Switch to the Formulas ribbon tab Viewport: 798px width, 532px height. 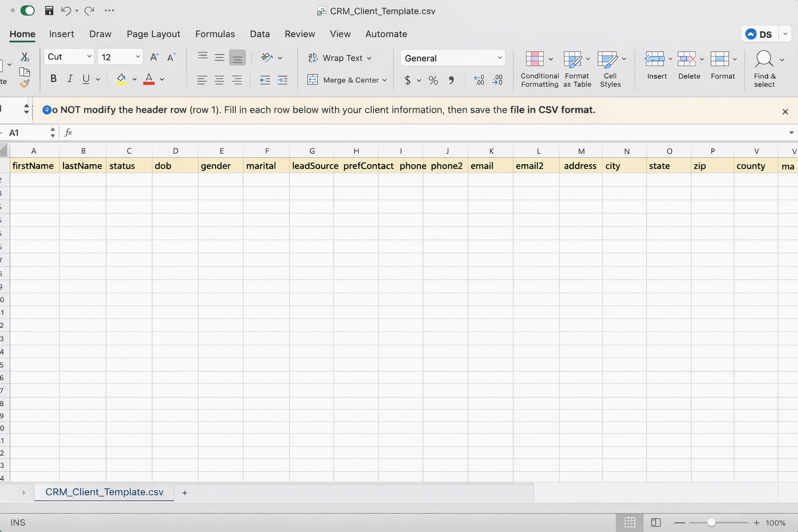pyautogui.click(x=215, y=34)
